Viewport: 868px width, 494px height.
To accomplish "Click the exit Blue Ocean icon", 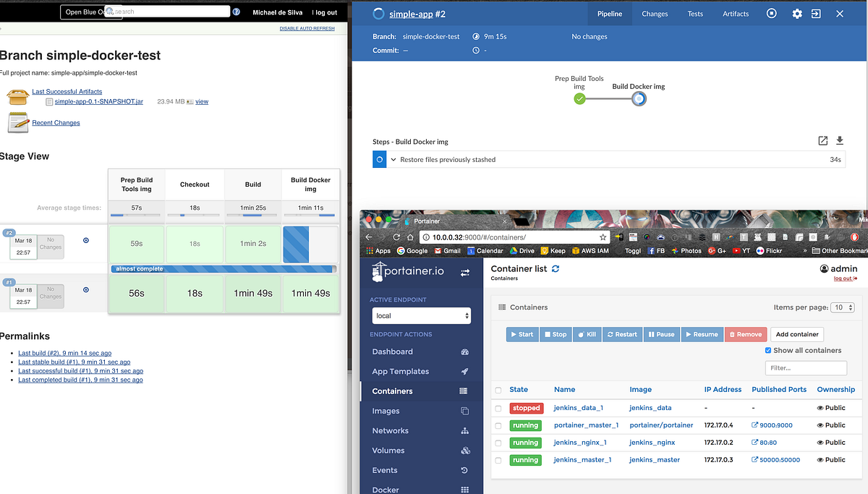I will (816, 13).
